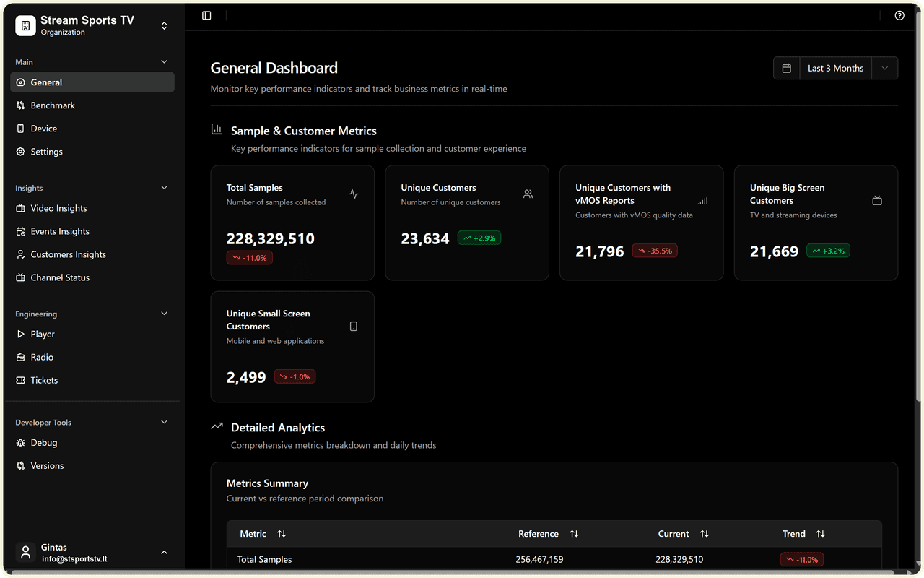Open the help question mark icon
Image resolution: width=924 pixels, height=578 pixels.
point(899,15)
